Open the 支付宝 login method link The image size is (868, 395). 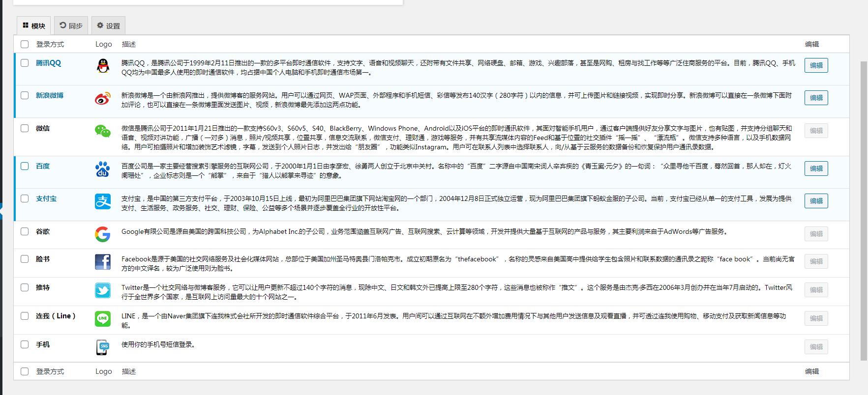click(46, 198)
